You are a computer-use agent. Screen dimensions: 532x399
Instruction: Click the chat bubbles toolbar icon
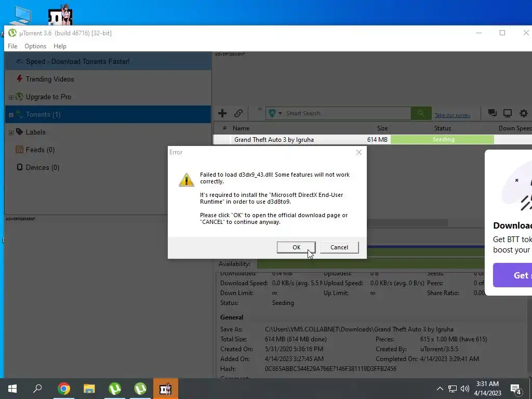click(x=492, y=113)
